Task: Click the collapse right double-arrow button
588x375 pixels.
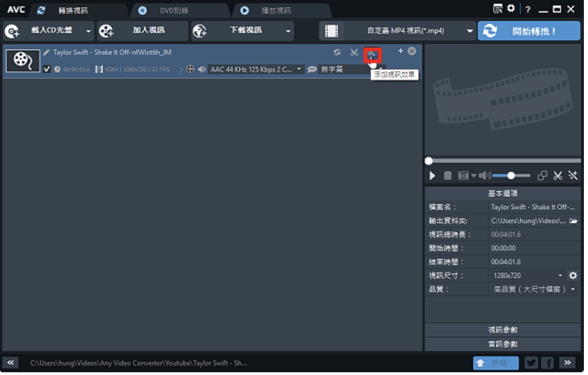Action: click(x=567, y=363)
